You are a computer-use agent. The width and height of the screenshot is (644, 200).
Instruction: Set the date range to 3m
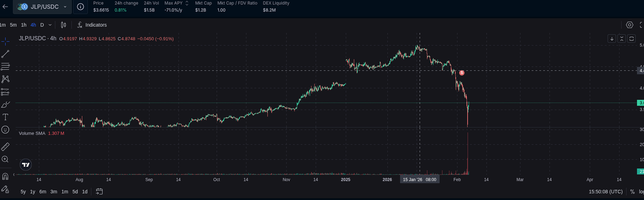(54, 191)
